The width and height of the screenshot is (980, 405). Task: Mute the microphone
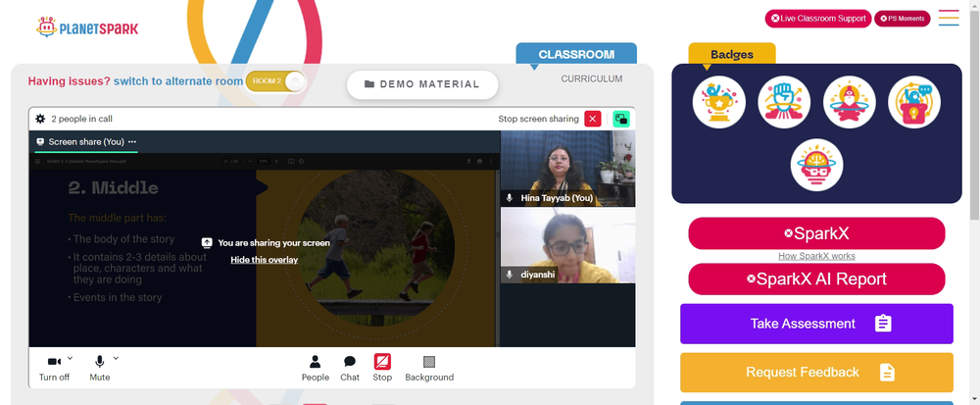click(x=99, y=368)
